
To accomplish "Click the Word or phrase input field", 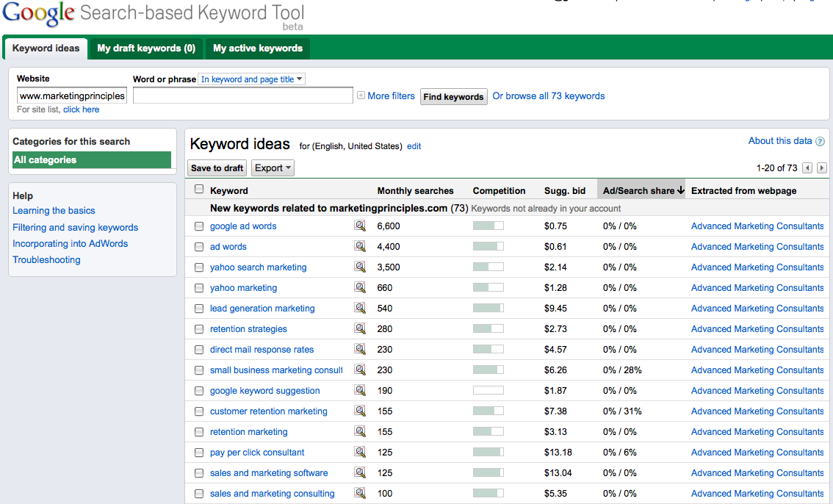I will (242, 96).
